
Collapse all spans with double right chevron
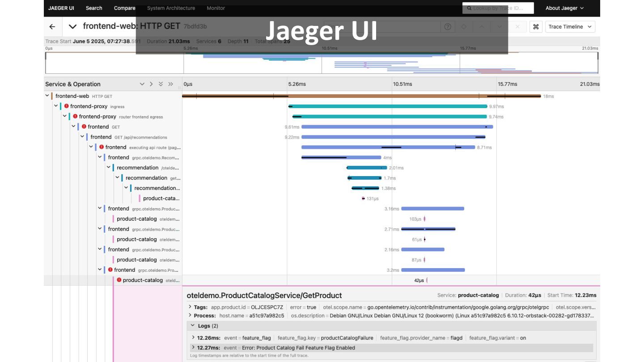pyautogui.click(x=170, y=84)
